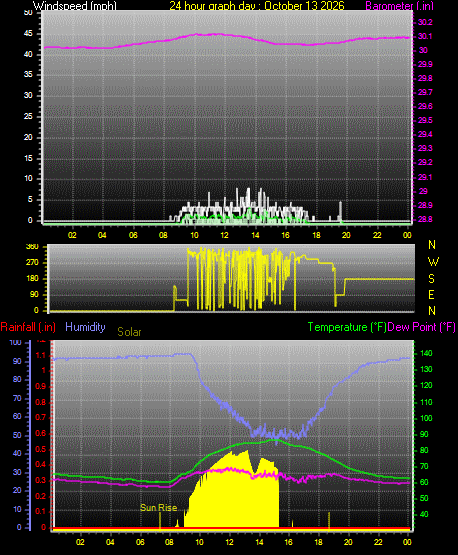Click the 35 windspeed scale value
Screen dimensions: 458x555
28,74
